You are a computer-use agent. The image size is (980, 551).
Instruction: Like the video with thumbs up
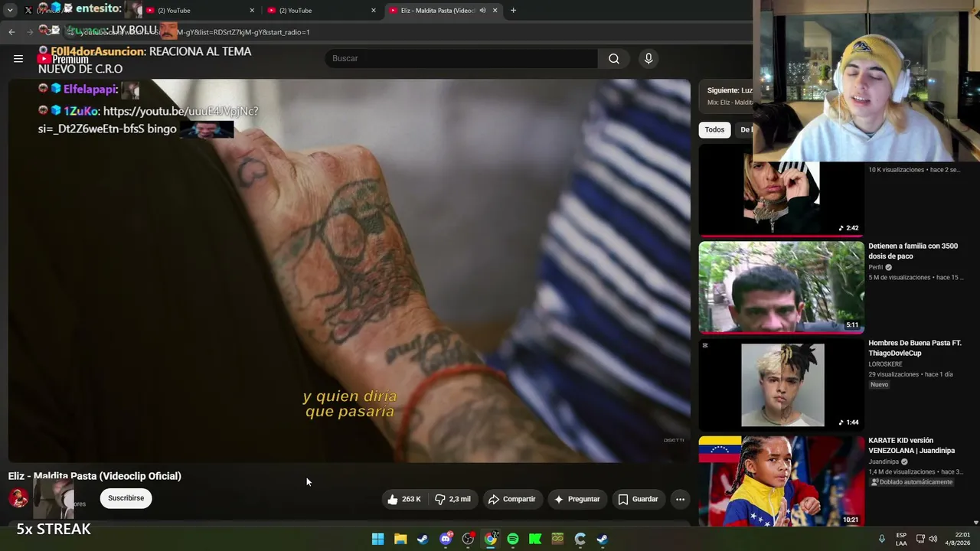point(404,499)
